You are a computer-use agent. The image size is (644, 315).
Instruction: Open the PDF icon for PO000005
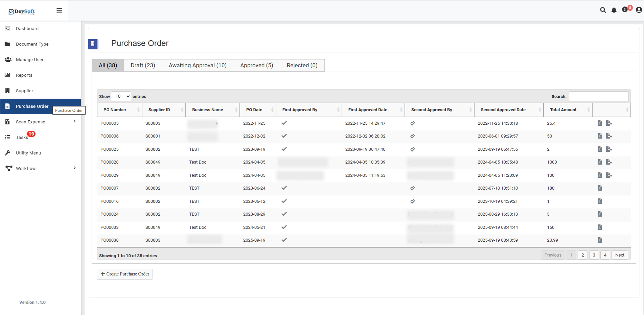click(600, 123)
